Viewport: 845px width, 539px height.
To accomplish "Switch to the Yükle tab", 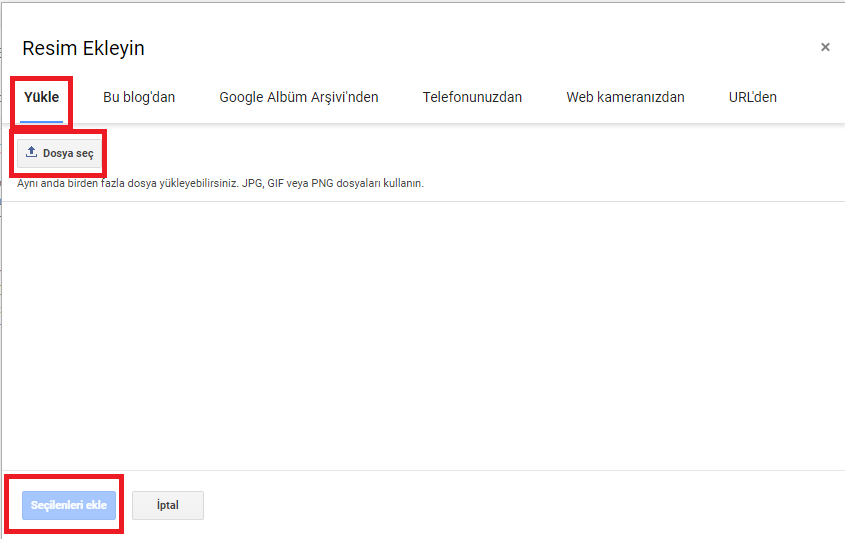I will pos(41,98).
